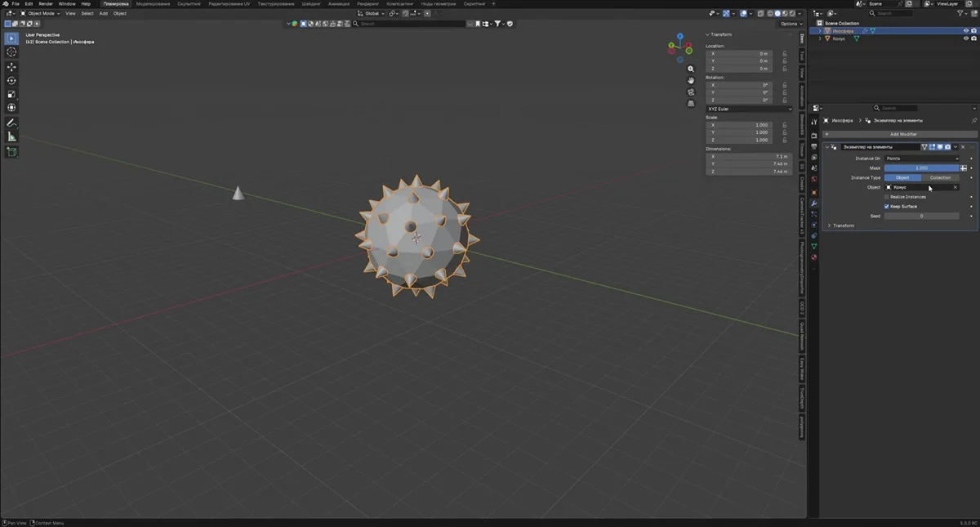Click the Mask value slider
Viewport: 980px width, 527px height.
click(x=921, y=168)
